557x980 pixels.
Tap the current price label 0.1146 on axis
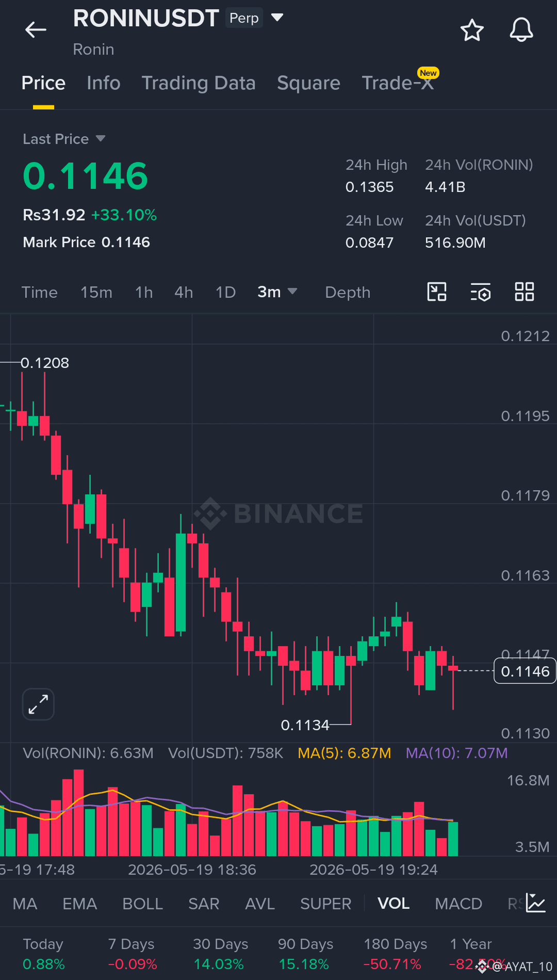[x=525, y=671]
